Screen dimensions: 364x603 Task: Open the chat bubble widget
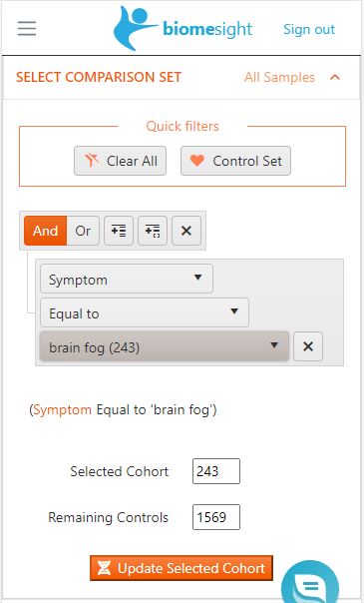(310, 585)
